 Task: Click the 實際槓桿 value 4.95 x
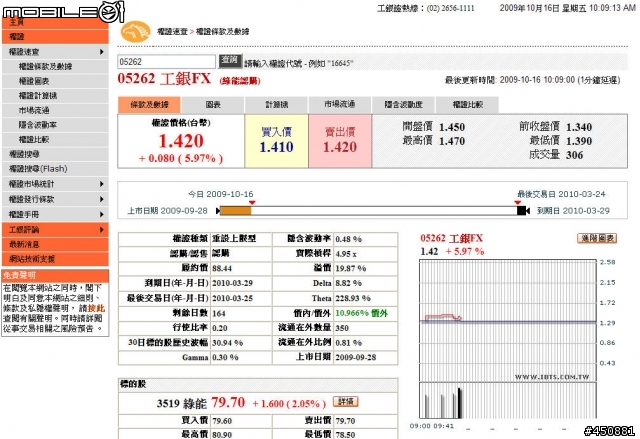(x=346, y=254)
